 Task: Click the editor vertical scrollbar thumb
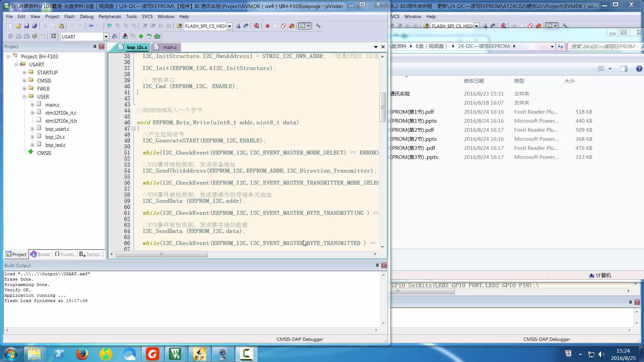[382, 107]
